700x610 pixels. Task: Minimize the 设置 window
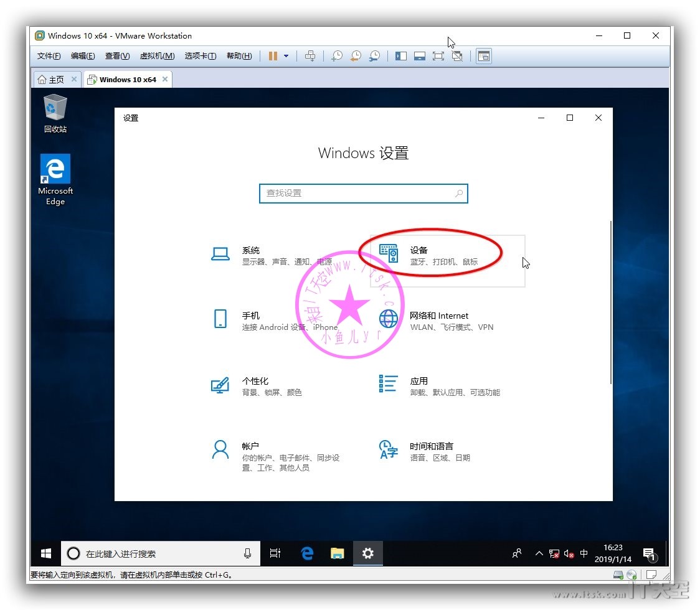pyautogui.click(x=541, y=118)
